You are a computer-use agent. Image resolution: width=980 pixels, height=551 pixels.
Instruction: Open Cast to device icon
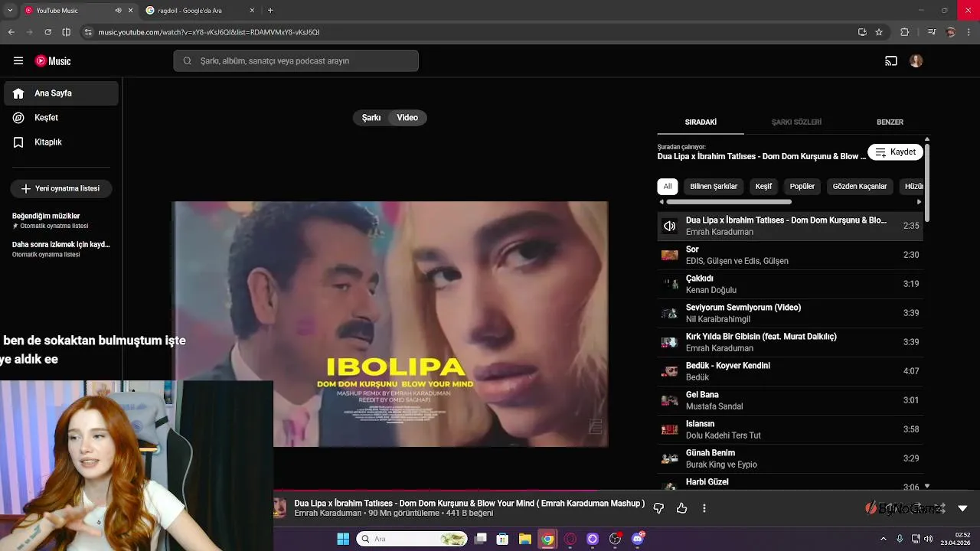tap(891, 61)
